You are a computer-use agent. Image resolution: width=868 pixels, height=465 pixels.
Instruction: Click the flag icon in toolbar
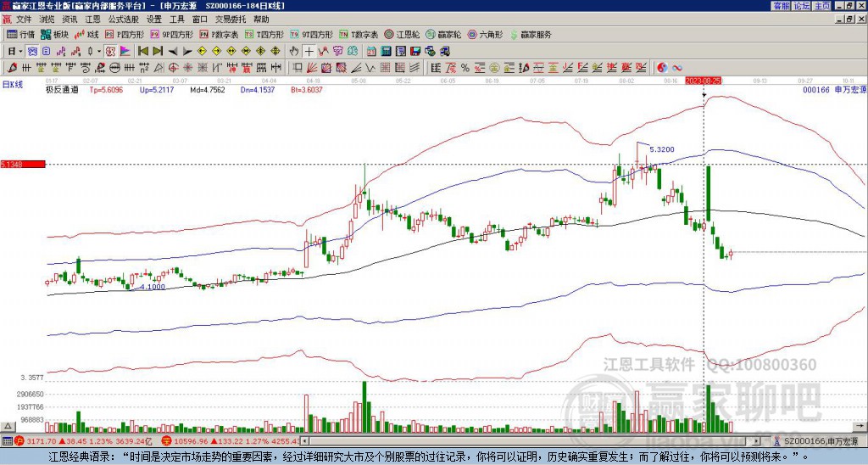pyautogui.click(x=125, y=52)
